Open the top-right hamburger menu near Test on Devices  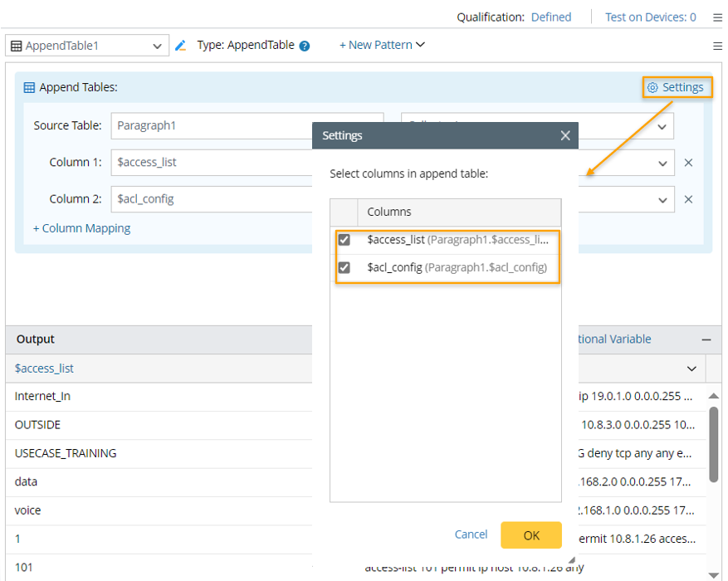tap(717, 17)
